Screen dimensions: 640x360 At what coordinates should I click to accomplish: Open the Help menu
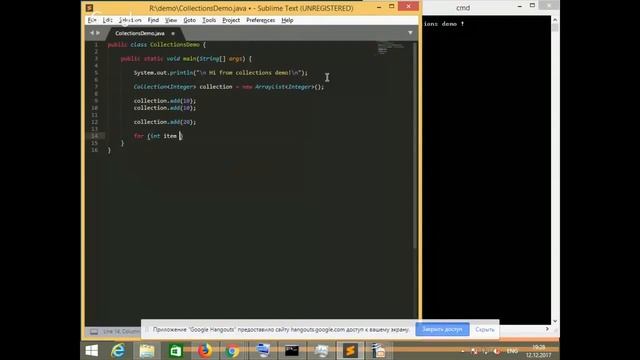coord(287,20)
